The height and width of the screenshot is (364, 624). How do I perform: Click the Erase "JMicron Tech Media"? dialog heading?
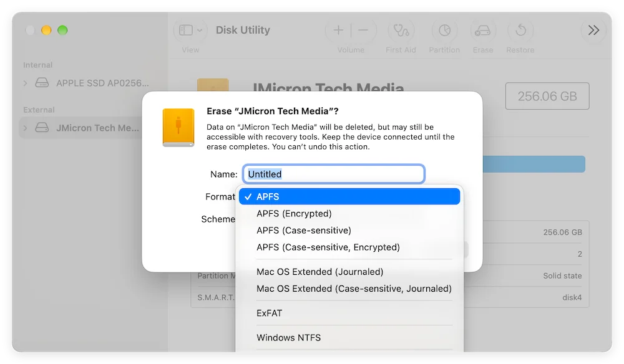[x=273, y=112]
